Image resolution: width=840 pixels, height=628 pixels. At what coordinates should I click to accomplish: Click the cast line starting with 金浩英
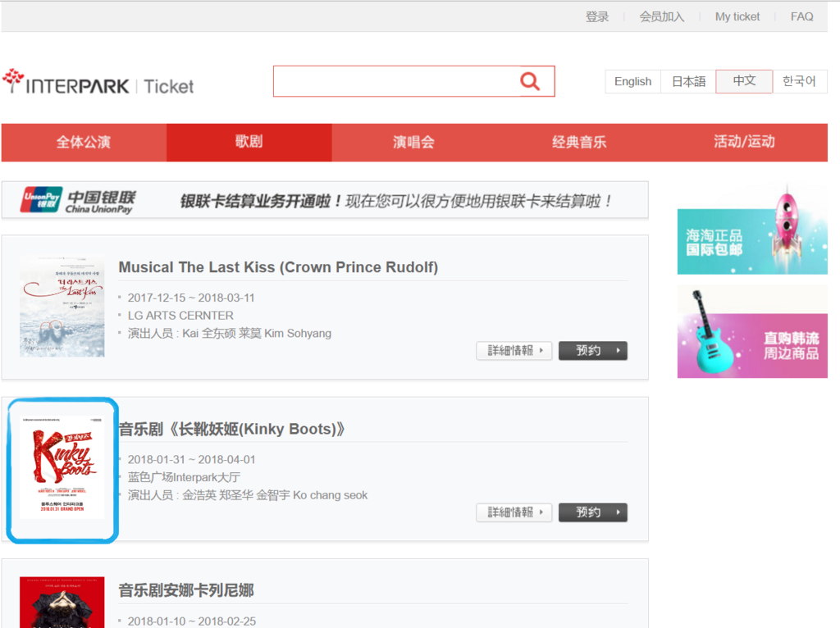248,494
